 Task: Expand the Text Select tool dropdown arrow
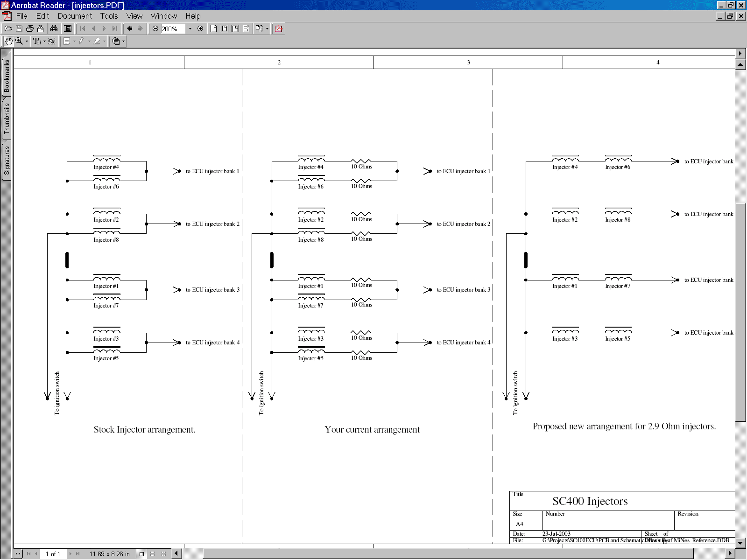(44, 41)
